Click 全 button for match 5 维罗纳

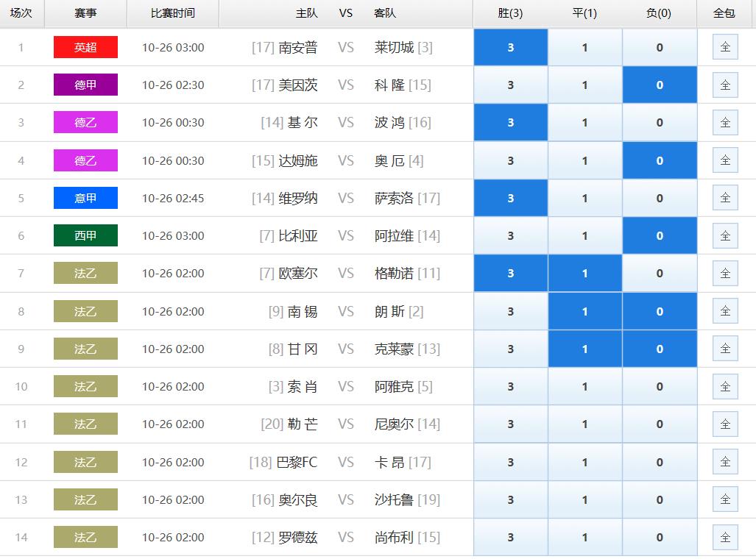[725, 198]
